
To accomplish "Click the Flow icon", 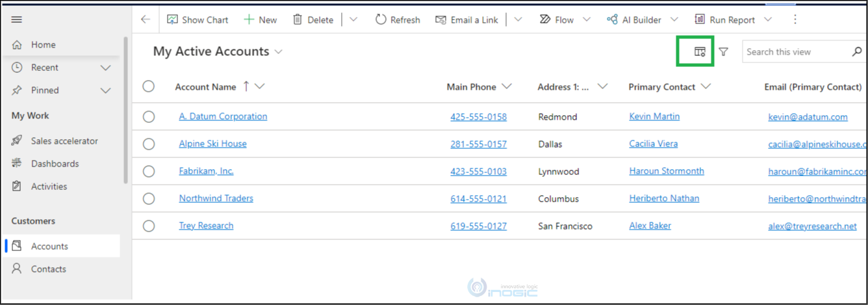I will click(x=545, y=20).
